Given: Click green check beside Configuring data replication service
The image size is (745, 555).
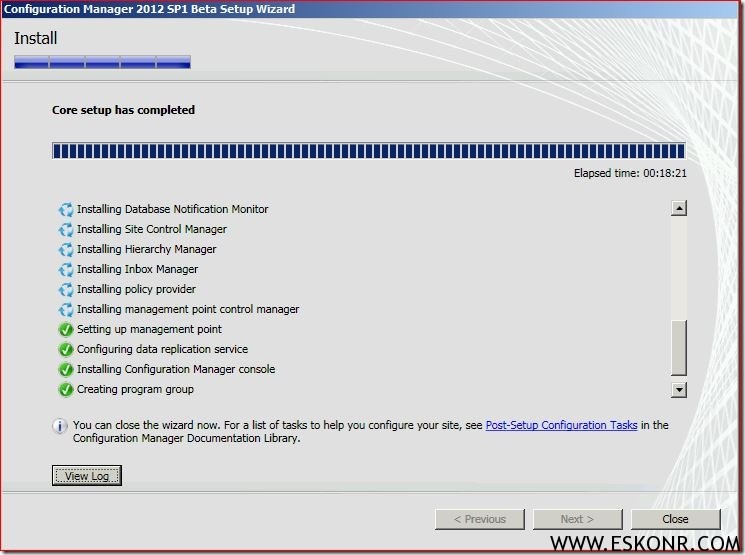Looking at the screenshot, I should [66, 349].
